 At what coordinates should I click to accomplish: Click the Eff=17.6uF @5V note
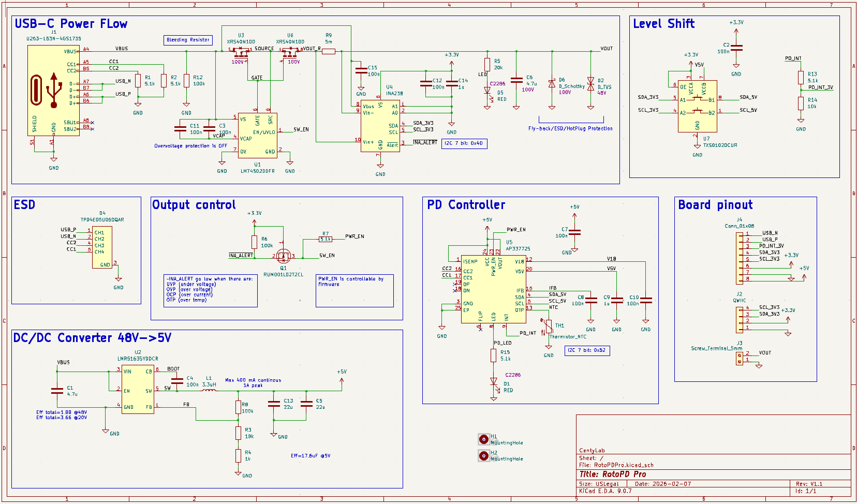311,456
